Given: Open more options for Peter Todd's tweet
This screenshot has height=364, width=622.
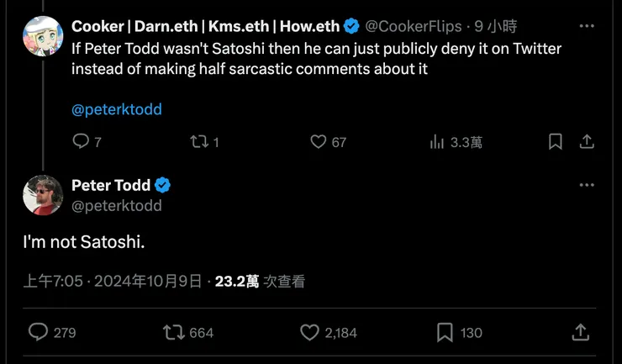Looking at the screenshot, I should tap(588, 186).
